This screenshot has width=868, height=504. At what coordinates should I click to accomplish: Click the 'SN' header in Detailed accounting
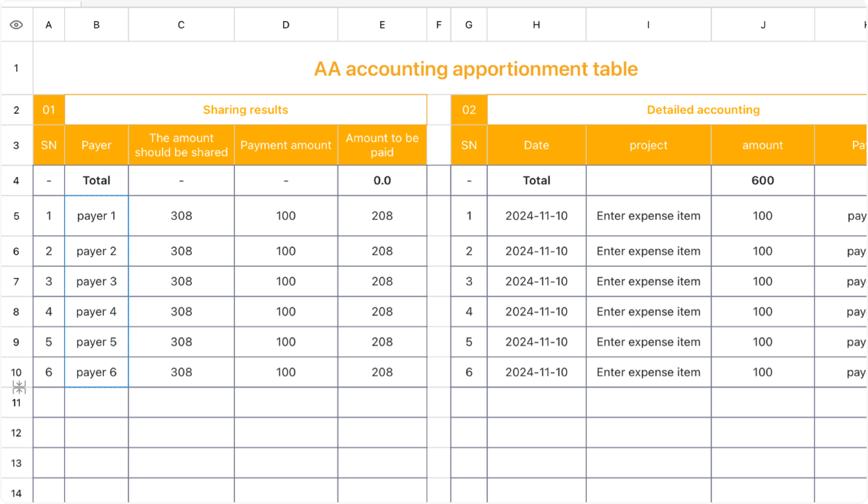coord(469,145)
